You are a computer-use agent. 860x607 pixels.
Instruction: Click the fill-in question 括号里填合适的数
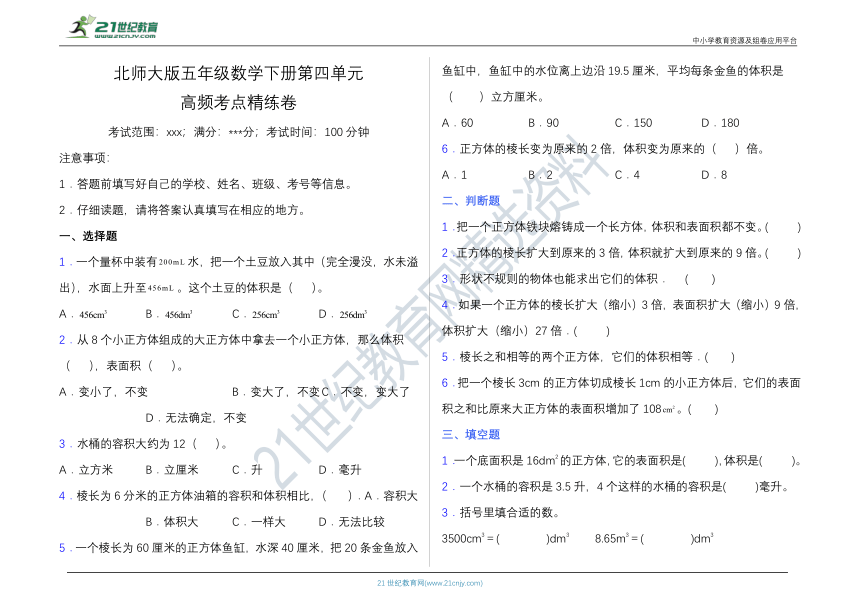[501, 513]
